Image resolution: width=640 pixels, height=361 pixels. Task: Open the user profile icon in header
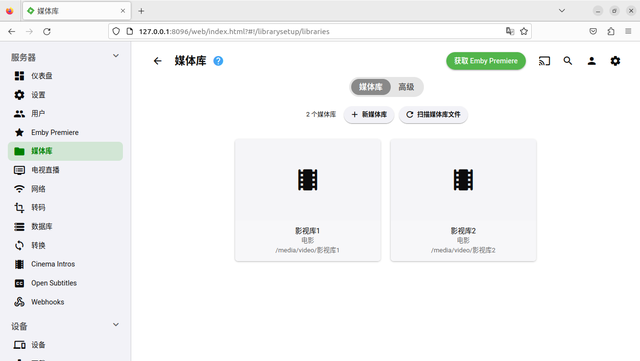(591, 61)
